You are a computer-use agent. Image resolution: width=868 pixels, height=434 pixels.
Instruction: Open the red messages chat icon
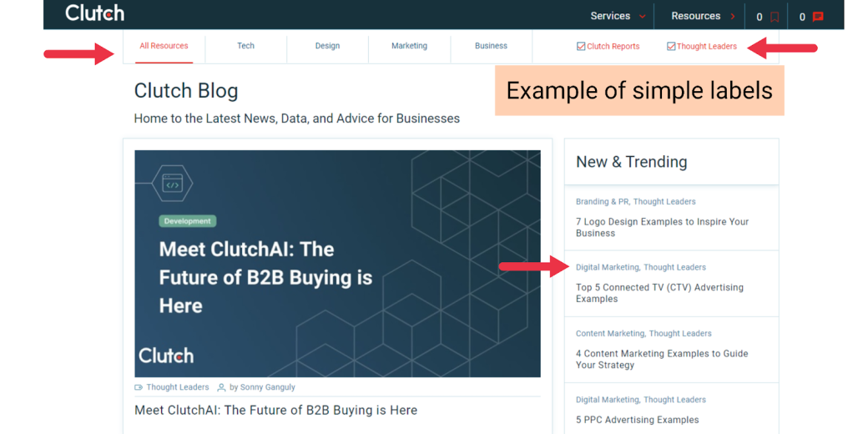pyautogui.click(x=818, y=17)
